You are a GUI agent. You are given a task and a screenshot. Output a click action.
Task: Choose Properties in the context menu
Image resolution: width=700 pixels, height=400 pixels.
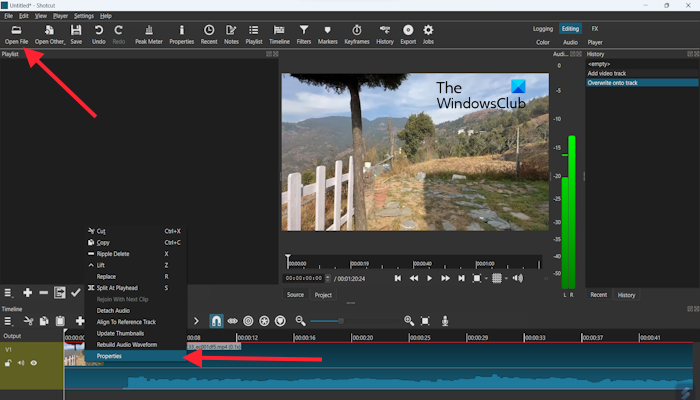click(110, 356)
